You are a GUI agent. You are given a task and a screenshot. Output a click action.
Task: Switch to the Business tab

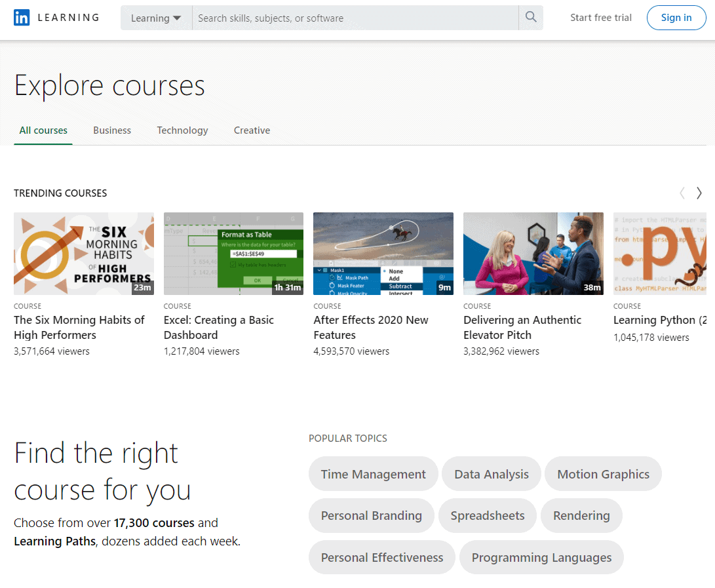pyautogui.click(x=112, y=130)
